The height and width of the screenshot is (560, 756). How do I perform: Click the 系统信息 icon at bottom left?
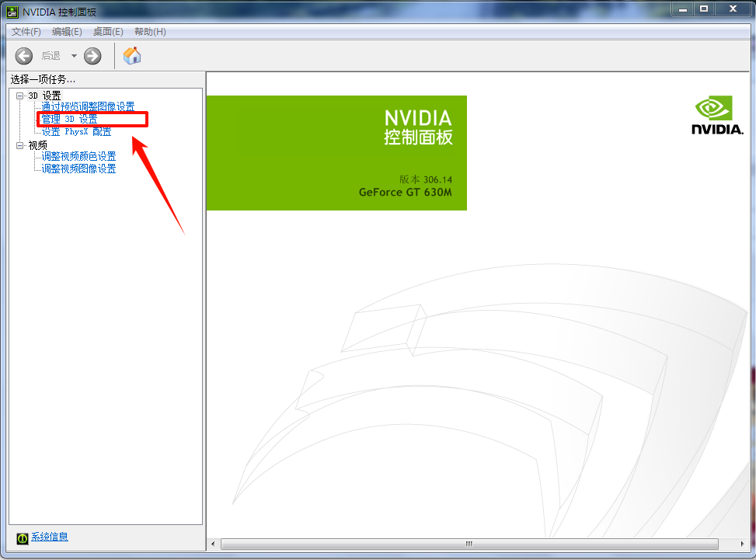tap(23, 537)
